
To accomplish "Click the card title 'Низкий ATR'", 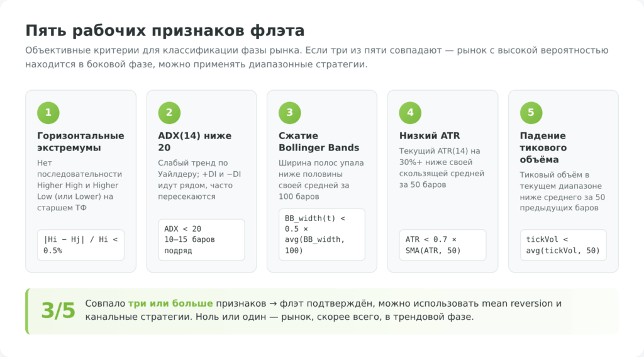I will click(x=430, y=136).
